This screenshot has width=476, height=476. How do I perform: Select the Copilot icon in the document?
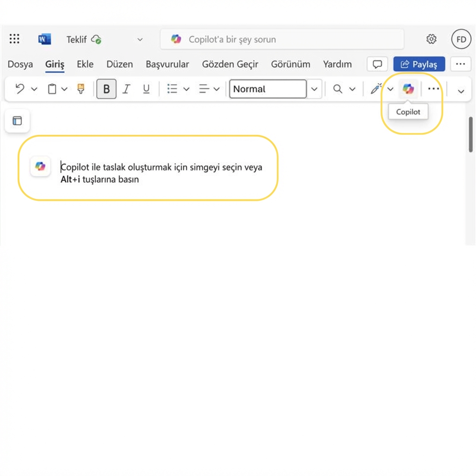[40, 166]
